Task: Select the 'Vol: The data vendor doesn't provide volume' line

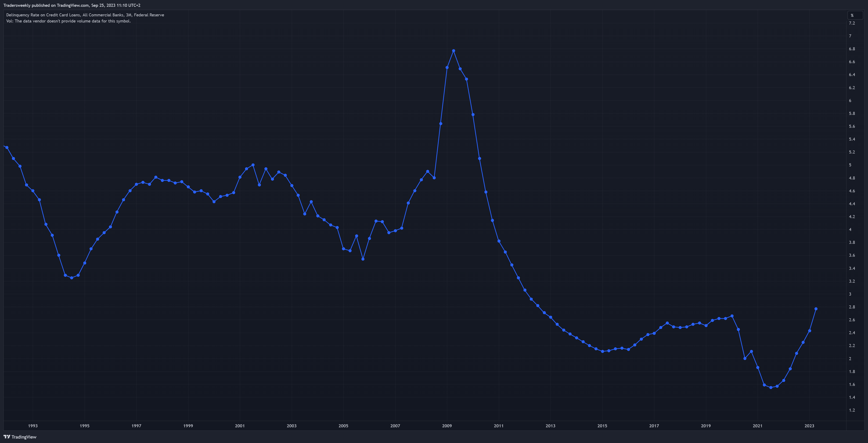Action: (x=68, y=21)
